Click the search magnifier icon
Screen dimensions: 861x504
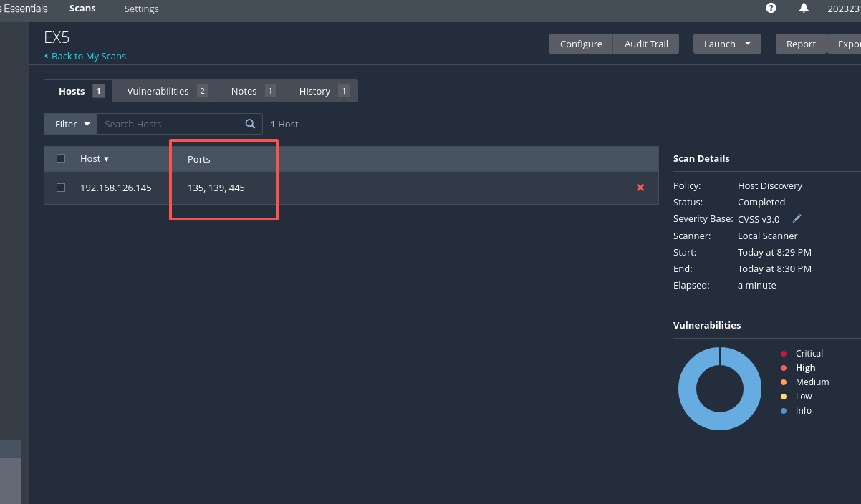[x=250, y=124]
